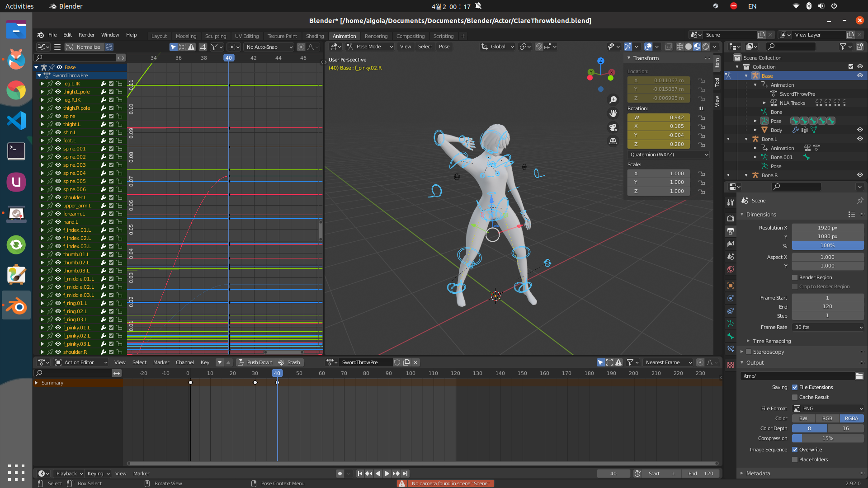Set color depth to 16
Screen dimensions: 868x488
[x=845, y=428]
